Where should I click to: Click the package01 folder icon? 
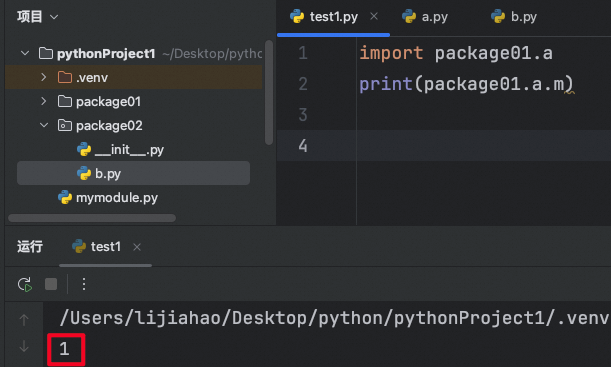(x=65, y=101)
